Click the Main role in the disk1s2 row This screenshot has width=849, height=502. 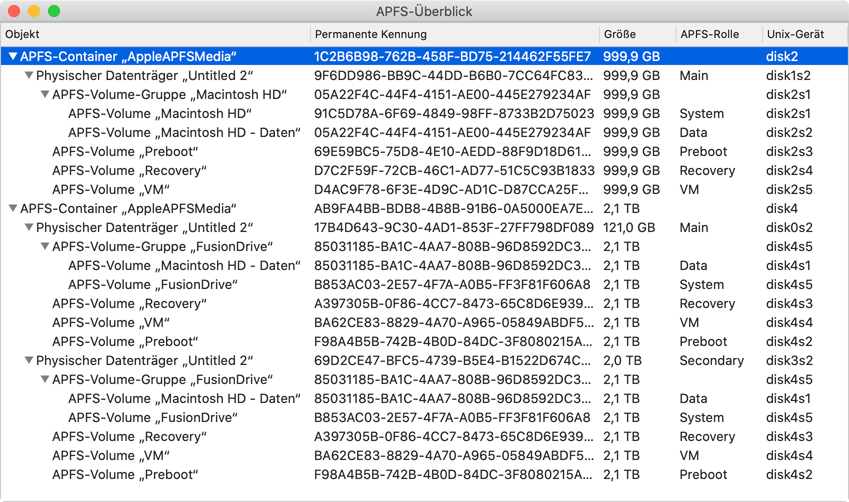pyautogui.click(x=694, y=75)
